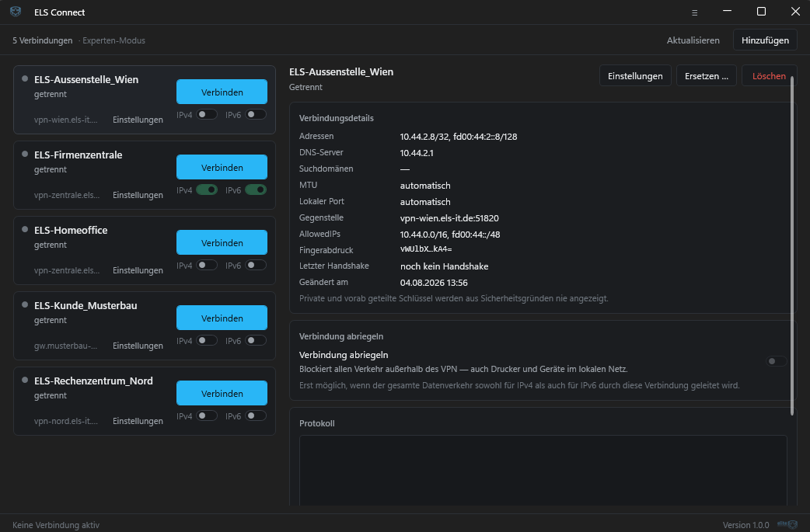Open the hamburger menu in title bar
This screenshot has width=810, height=532.
[x=694, y=13]
